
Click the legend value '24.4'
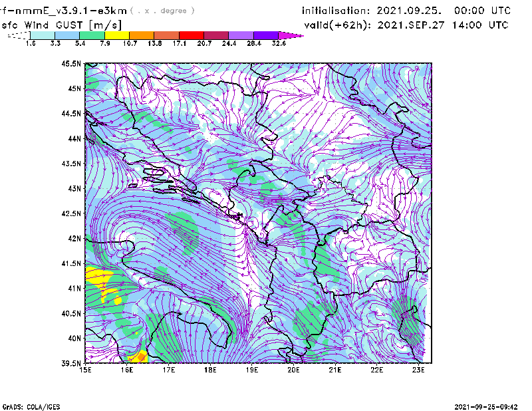[229, 43]
